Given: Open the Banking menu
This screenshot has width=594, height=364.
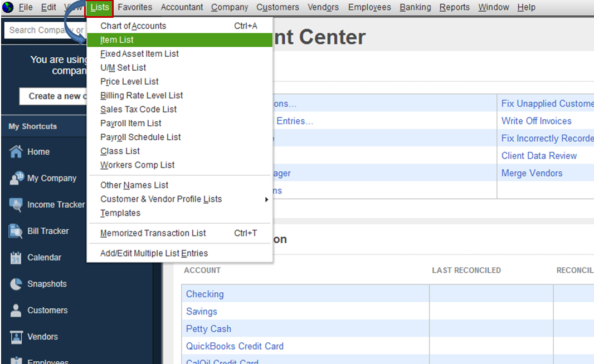Looking at the screenshot, I should [x=415, y=7].
